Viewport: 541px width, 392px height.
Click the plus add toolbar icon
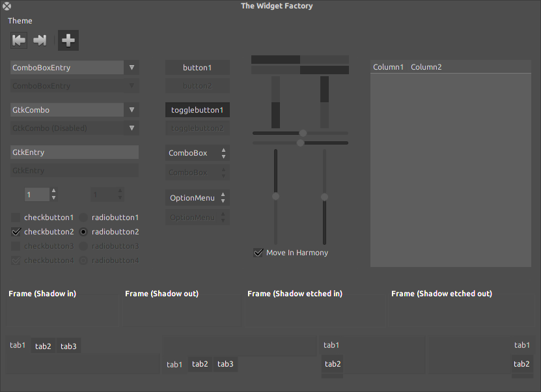point(68,40)
